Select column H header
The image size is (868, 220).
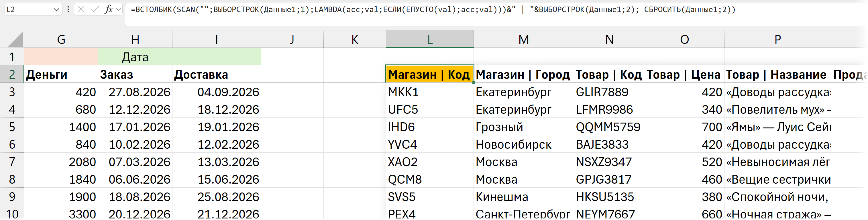click(135, 40)
